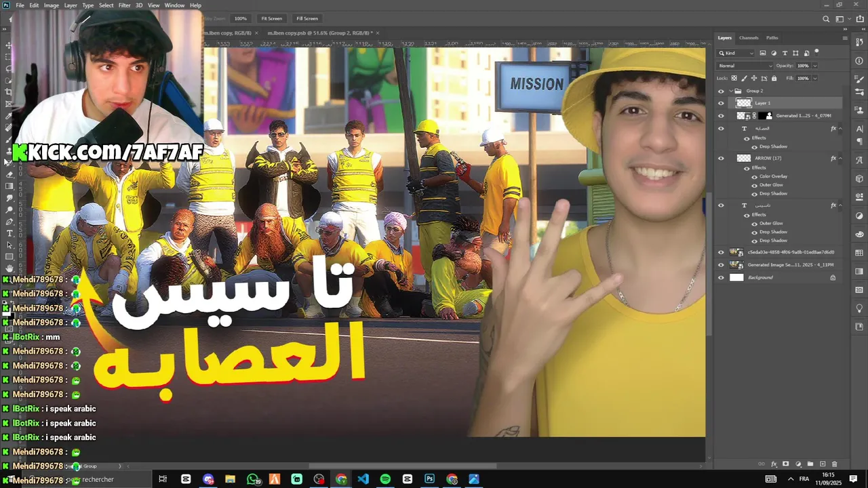
Task: Add layer mask icon at panel bottom
Action: (786, 464)
